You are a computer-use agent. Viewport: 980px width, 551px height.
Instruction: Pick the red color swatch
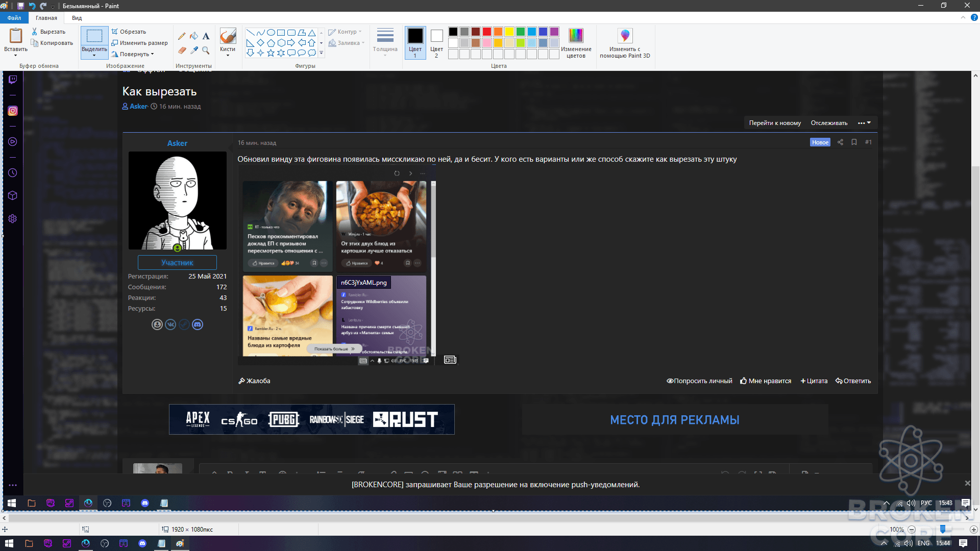coord(487,32)
